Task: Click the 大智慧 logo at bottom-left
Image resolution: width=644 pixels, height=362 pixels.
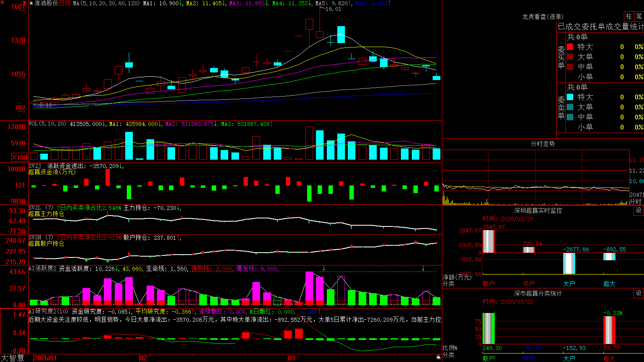Action: coord(12,358)
